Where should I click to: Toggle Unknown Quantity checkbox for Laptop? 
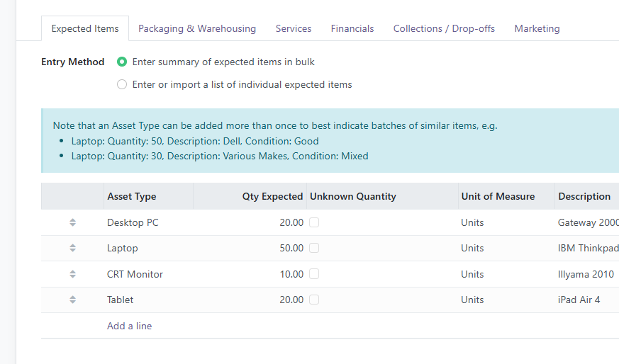314,249
